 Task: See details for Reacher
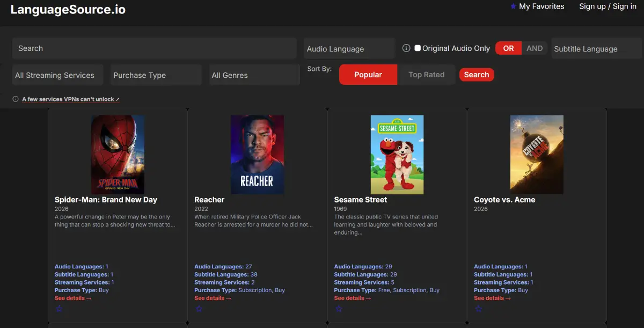pyautogui.click(x=213, y=298)
